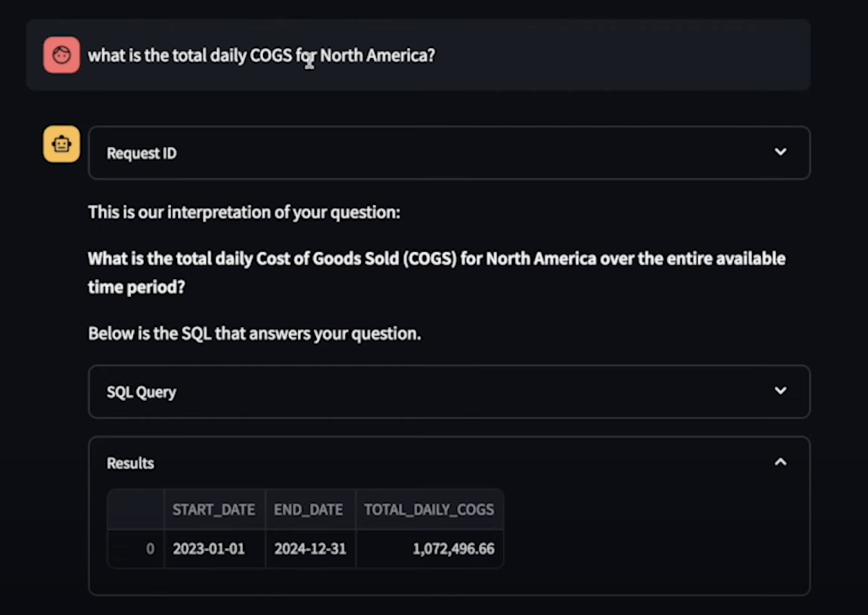The image size is (868, 615).
Task: Click 'Below is the SQL' text line
Action: [x=255, y=334]
